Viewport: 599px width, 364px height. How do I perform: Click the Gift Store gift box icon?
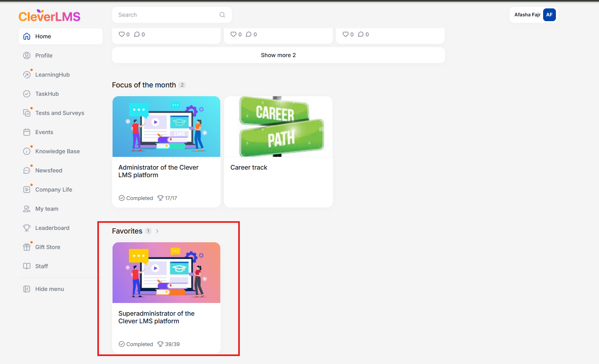click(27, 247)
